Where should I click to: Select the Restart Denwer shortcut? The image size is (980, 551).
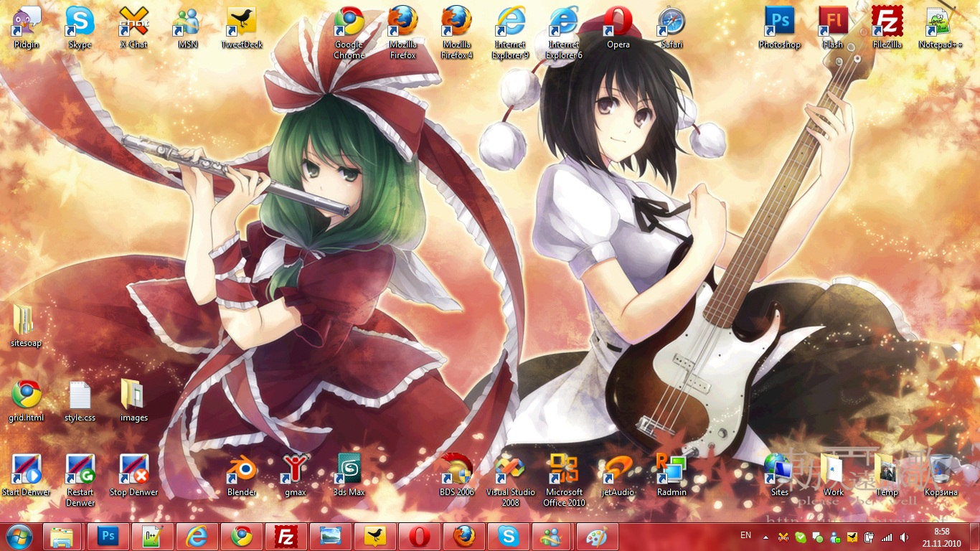pos(80,481)
